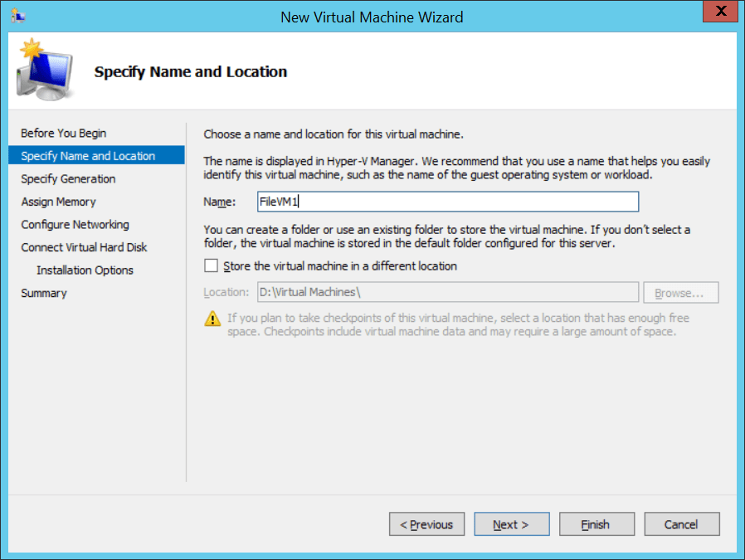Select the Connect Virtual Hard Disk step
This screenshot has height=560, width=745.
[84, 247]
